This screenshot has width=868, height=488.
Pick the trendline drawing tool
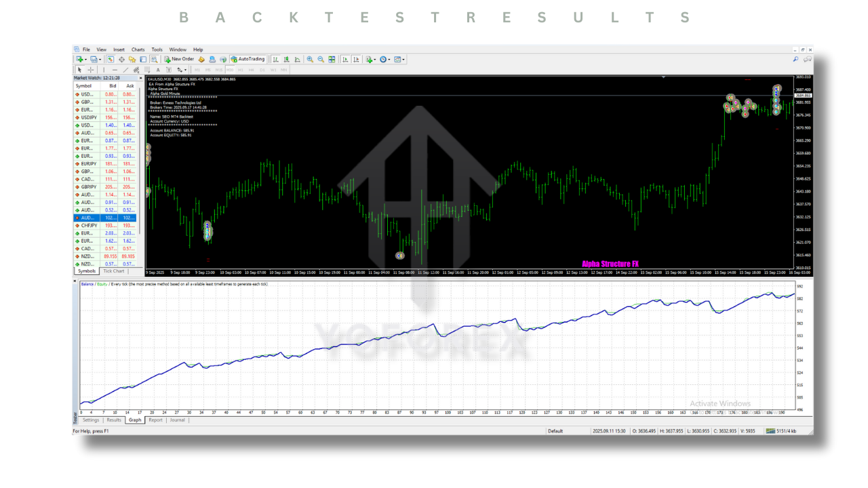coord(125,70)
